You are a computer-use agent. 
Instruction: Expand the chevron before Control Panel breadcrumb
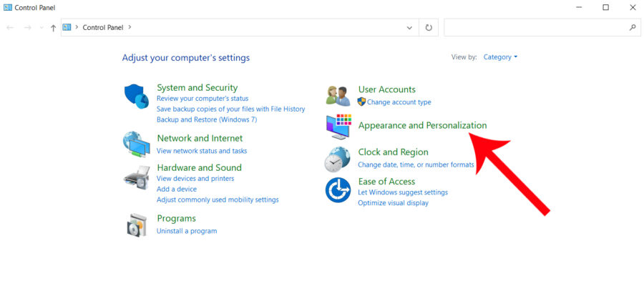[x=77, y=27]
